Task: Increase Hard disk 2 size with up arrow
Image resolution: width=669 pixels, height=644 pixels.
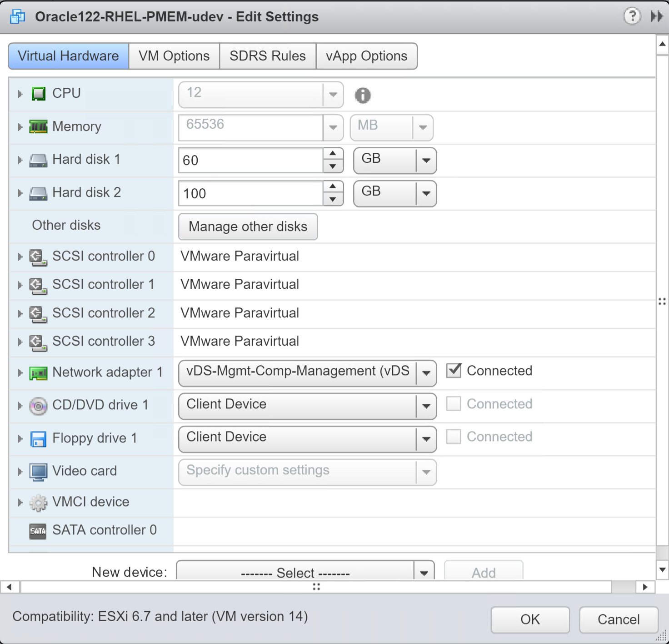Action: 333,186
